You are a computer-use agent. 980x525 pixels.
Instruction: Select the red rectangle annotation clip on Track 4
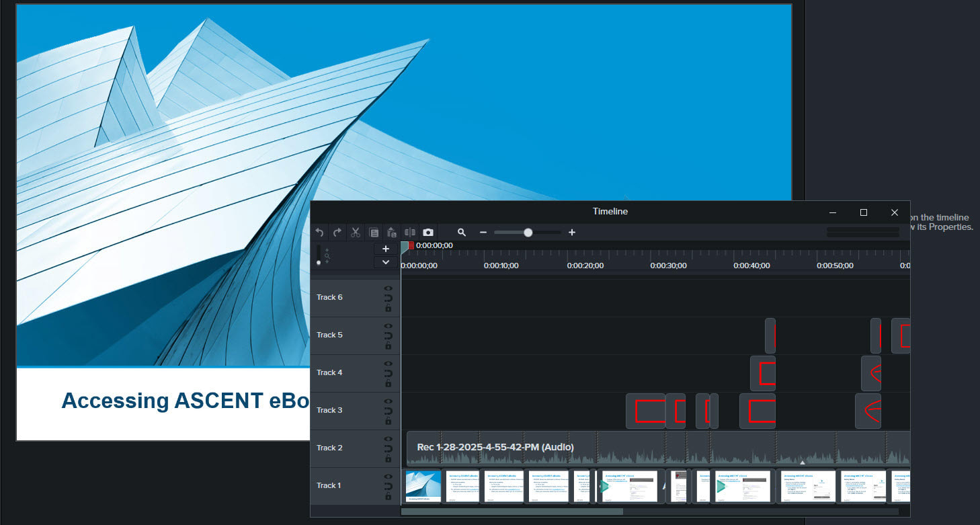click(763, 373)
